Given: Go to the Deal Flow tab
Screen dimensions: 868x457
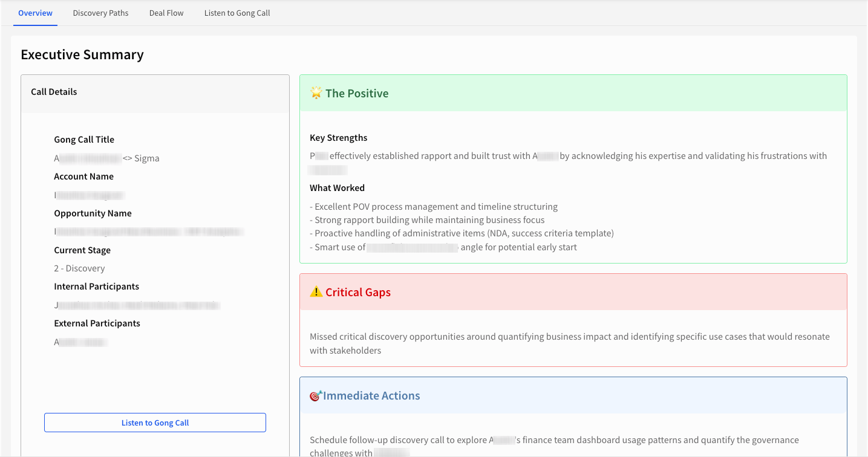Looking at the screenshot, I should [166, 13].
